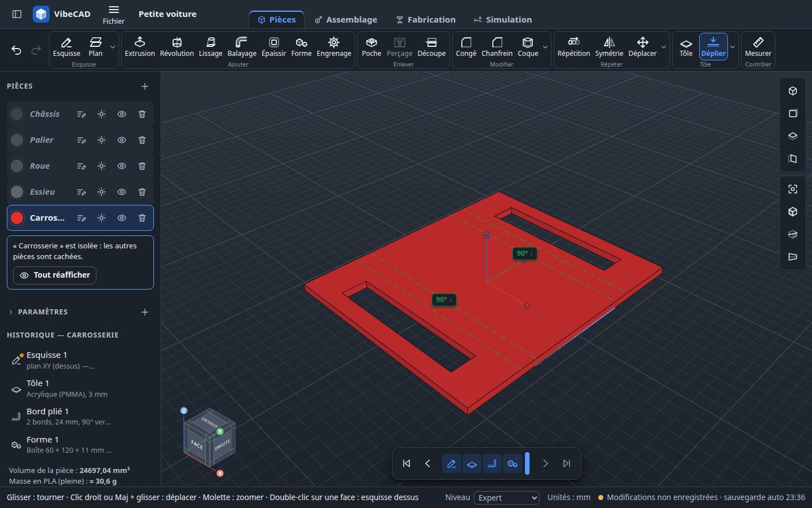This screenshot has height=508, width=812.
Task: Use the Découpe tool
Action: tap(431, 47)
